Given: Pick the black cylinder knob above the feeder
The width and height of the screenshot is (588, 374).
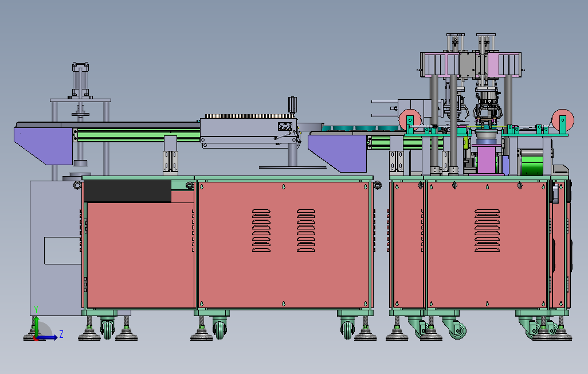Looking at the screenshot, I should [x=292, y=105].
